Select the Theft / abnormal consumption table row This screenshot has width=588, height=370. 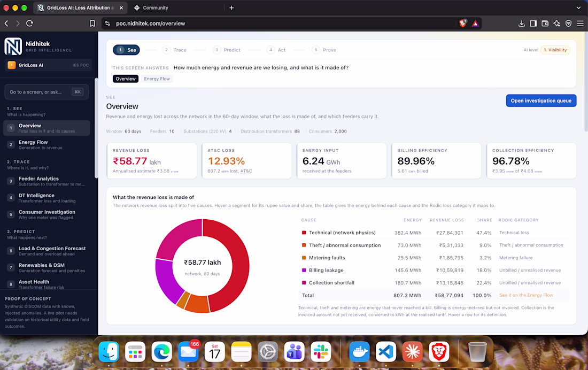coord(434,245)
